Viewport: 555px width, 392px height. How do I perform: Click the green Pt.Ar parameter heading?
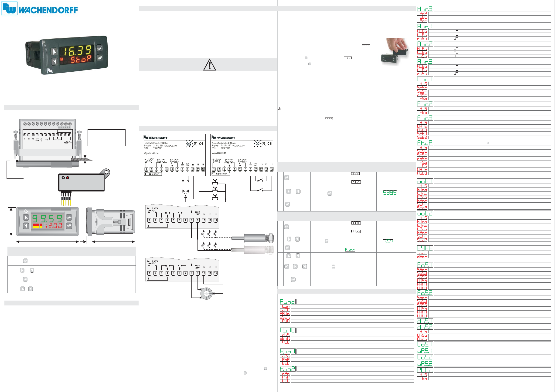[x=425, y=370]
